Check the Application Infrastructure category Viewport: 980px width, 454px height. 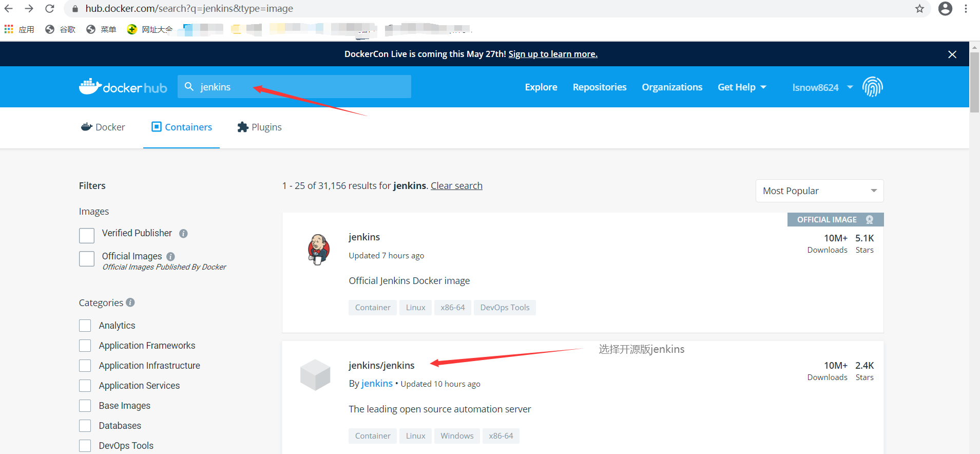pyautogui.click(x=85, y=366)
